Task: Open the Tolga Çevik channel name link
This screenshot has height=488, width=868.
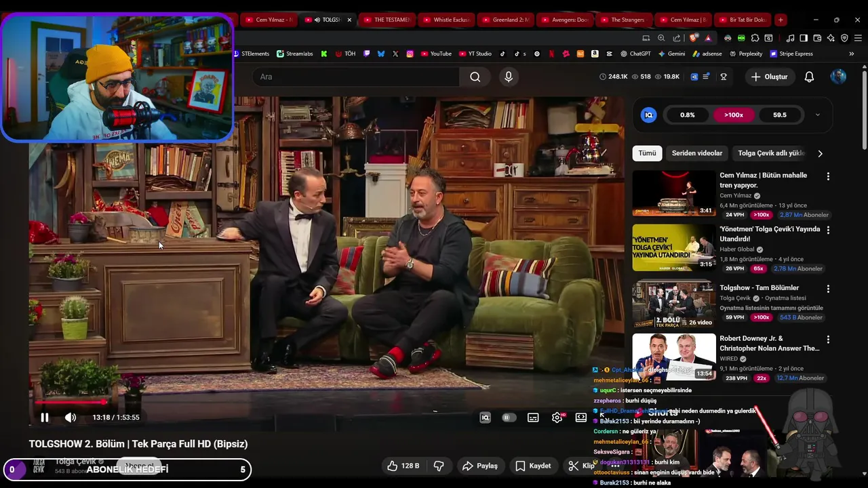Action: coord(75,462)
